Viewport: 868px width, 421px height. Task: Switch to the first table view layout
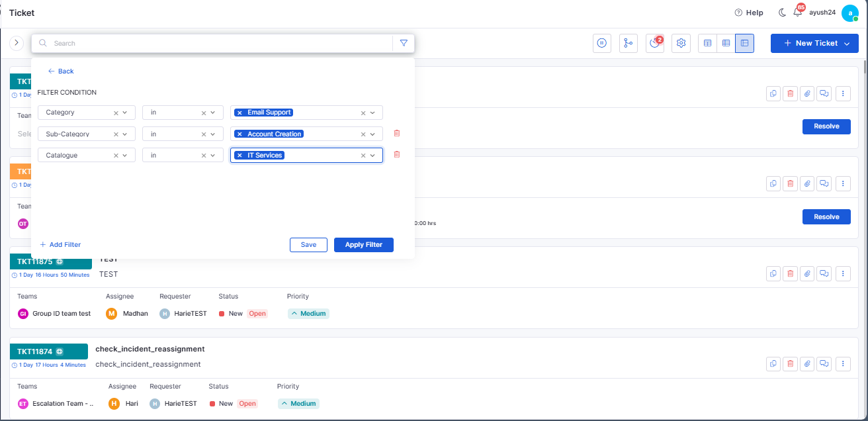[708, 43]
